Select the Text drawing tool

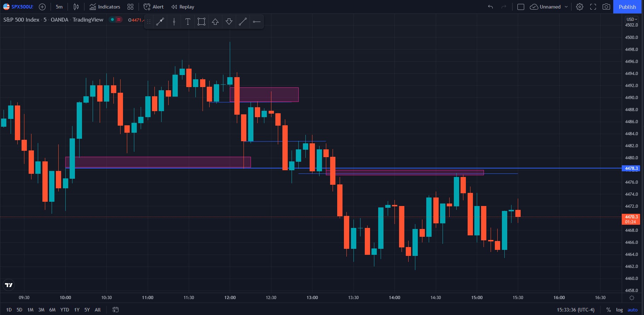pos(188,22)
